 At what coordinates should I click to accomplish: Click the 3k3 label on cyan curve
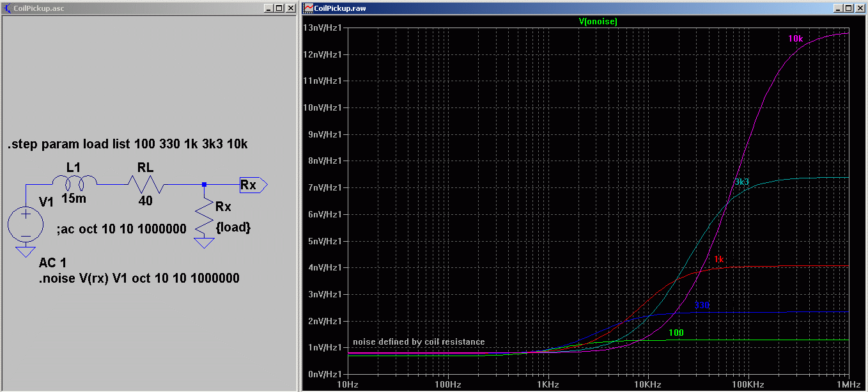741,182
